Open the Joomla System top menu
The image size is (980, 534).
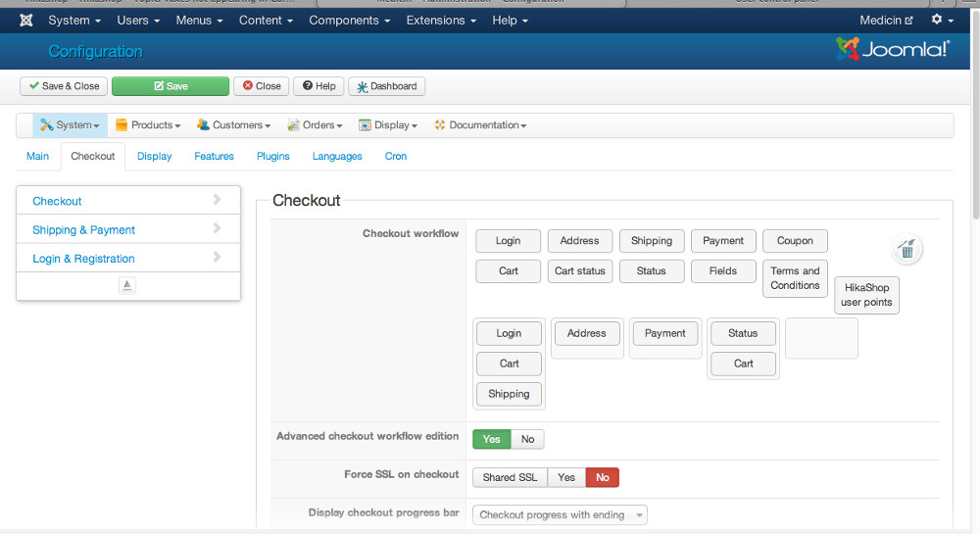click(74, 20)
